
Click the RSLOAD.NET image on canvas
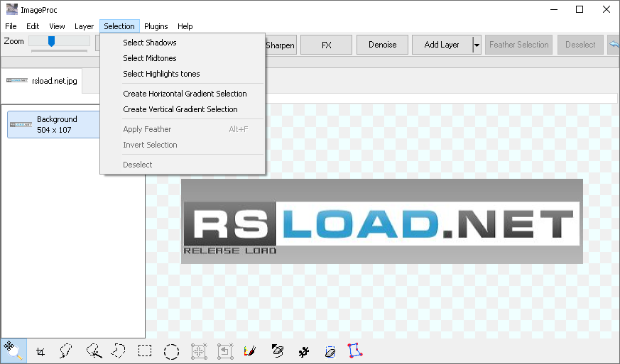point(382,221)
